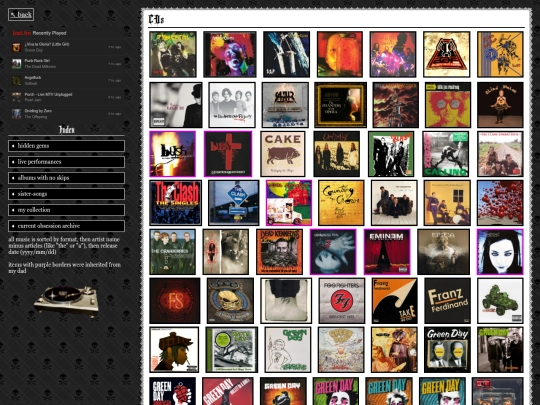
Task: Click the Green Day track thumbnail icon
Action: (x=16, y=47)
